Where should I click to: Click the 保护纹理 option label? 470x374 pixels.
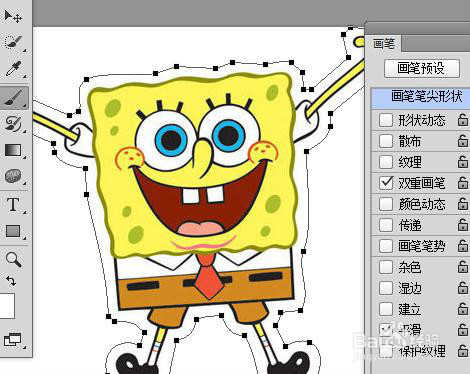(x=422, y=351)
